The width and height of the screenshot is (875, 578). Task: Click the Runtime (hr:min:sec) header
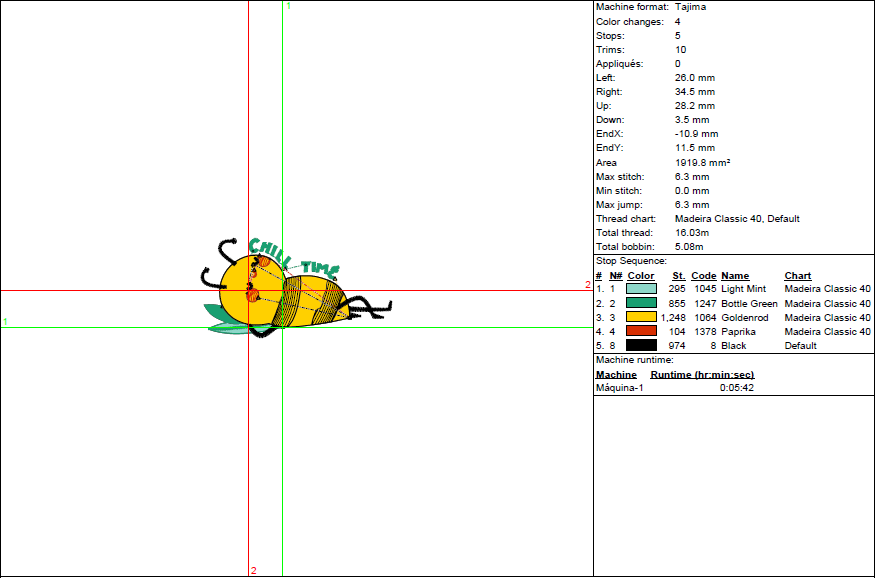click(x=702, y=374)
